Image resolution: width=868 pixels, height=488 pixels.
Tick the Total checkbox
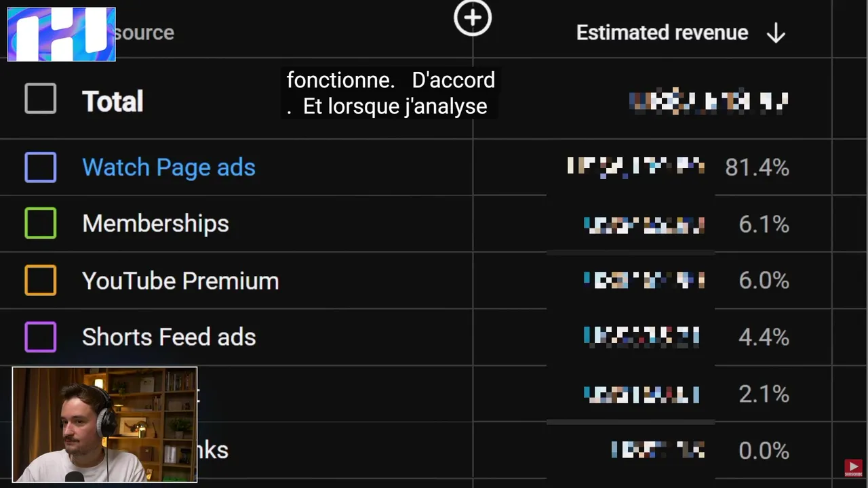click(x=41, y=99)
